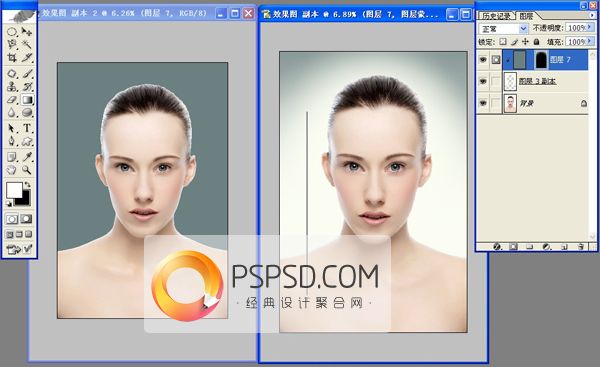
Task: Create a new layer with bottom panel icon
Action: click(x=564, y=247)
